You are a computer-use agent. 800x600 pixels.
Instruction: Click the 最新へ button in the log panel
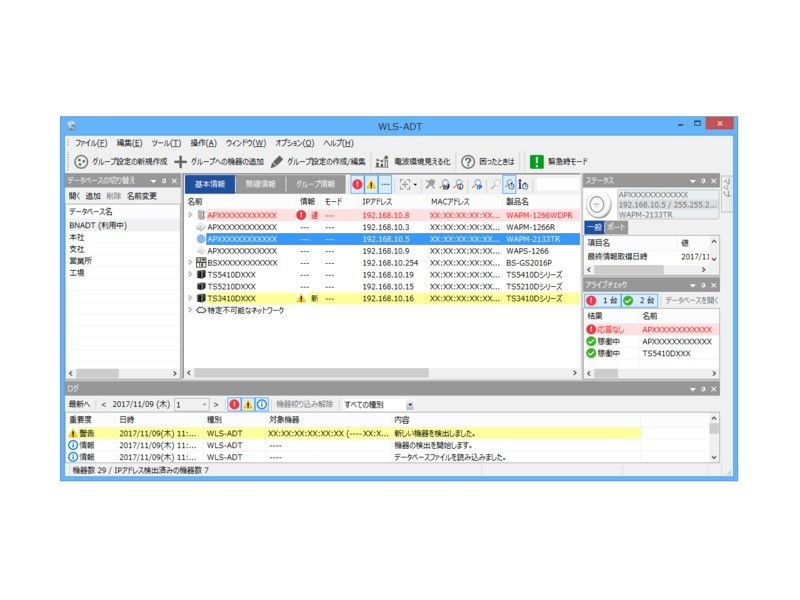[x=81, y=405]
